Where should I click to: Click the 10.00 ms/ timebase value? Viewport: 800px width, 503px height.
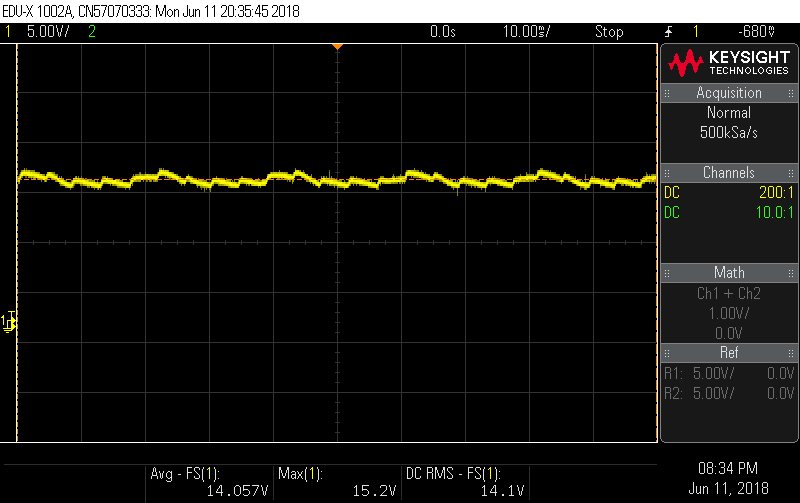coord(527,32)
